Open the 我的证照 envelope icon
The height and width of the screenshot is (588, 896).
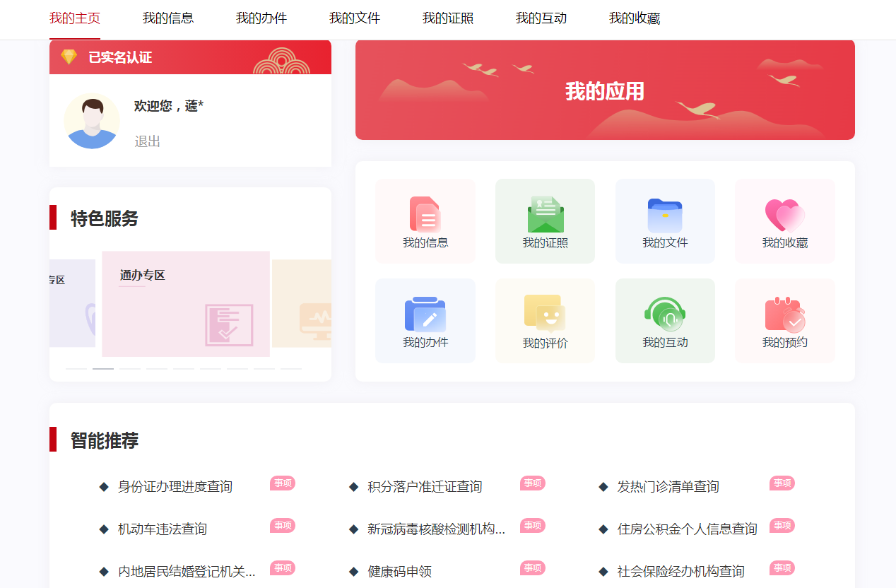point(545,214)
